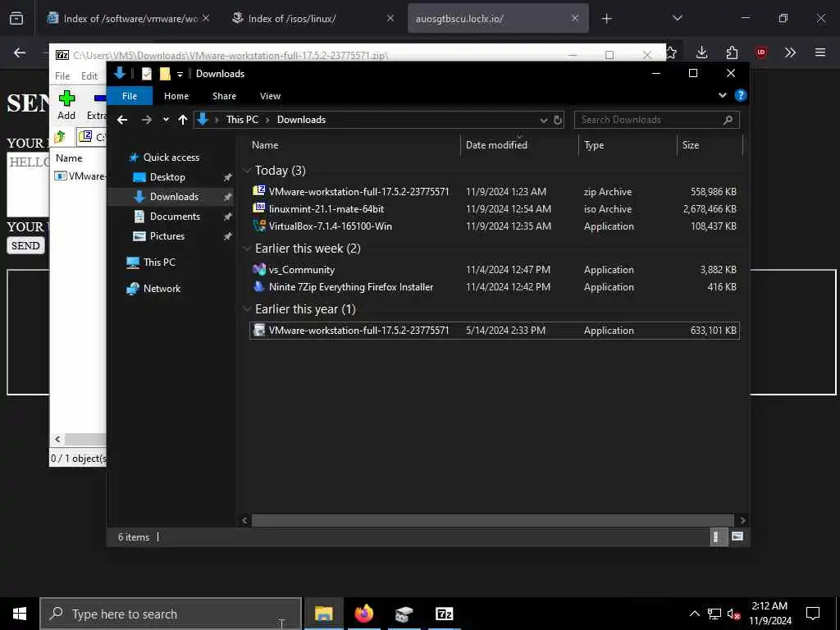Select the vs_Community file
The height and width of the screenshot is (630, 840).
(495, 269)
